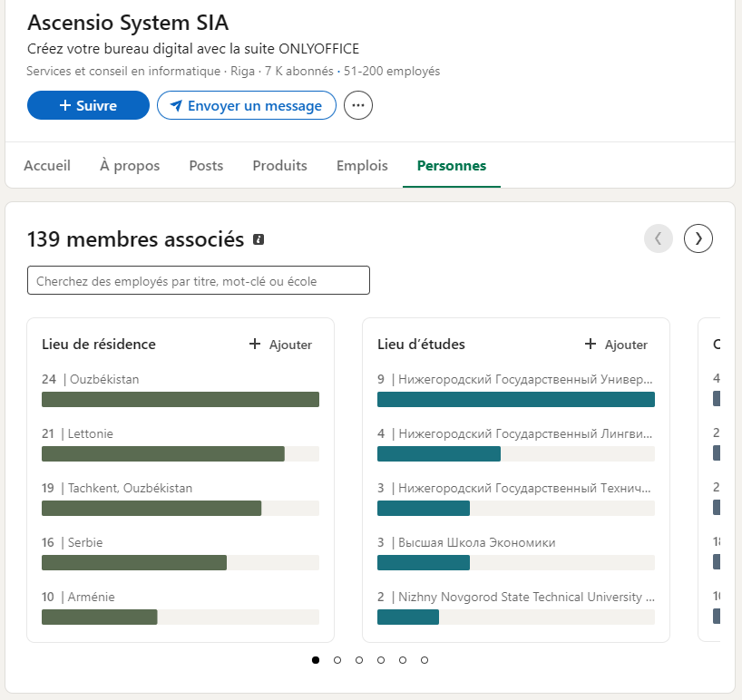This screenshot has height=700, width=742.
Task: Click Ajouter in Lieu d'études card
Action: point(616,345)
